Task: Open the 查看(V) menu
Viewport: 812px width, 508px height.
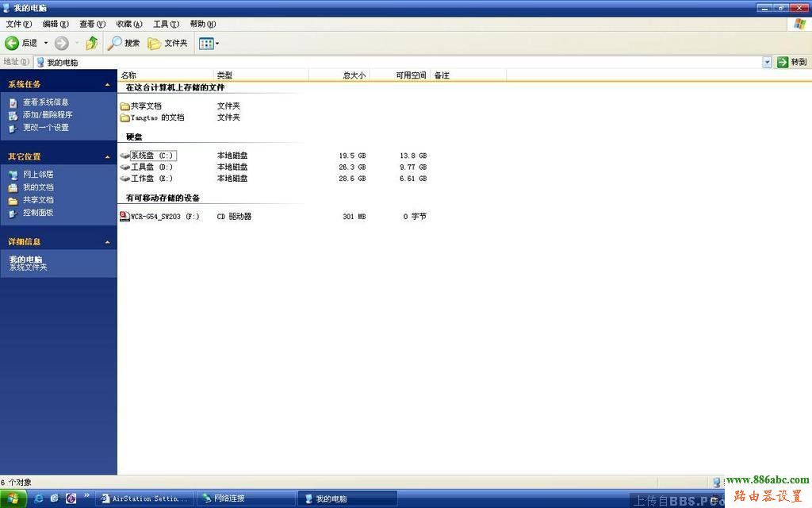Action: coord(92,24)
